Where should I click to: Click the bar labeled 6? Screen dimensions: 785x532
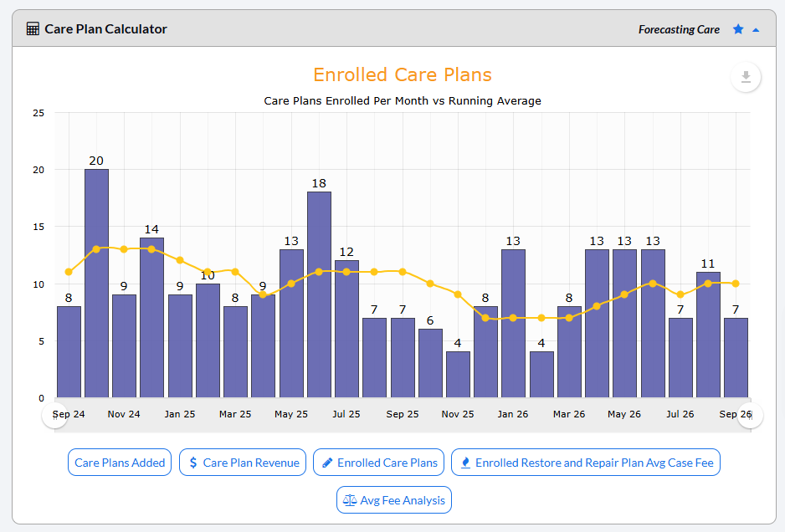(430, 363)
